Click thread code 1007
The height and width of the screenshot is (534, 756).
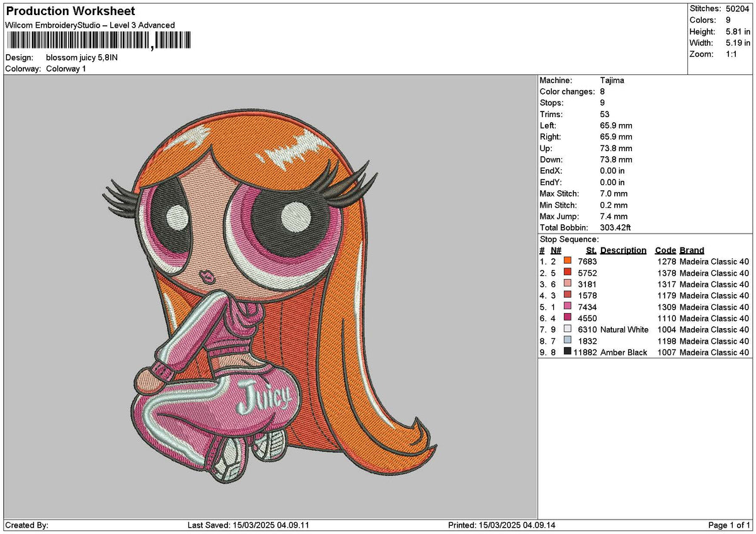(667, 353)
